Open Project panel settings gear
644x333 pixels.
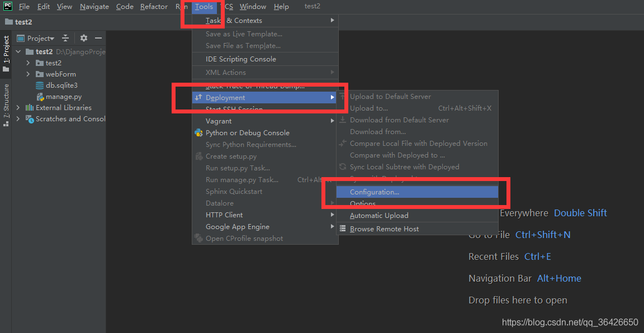[x=84, y=38]
